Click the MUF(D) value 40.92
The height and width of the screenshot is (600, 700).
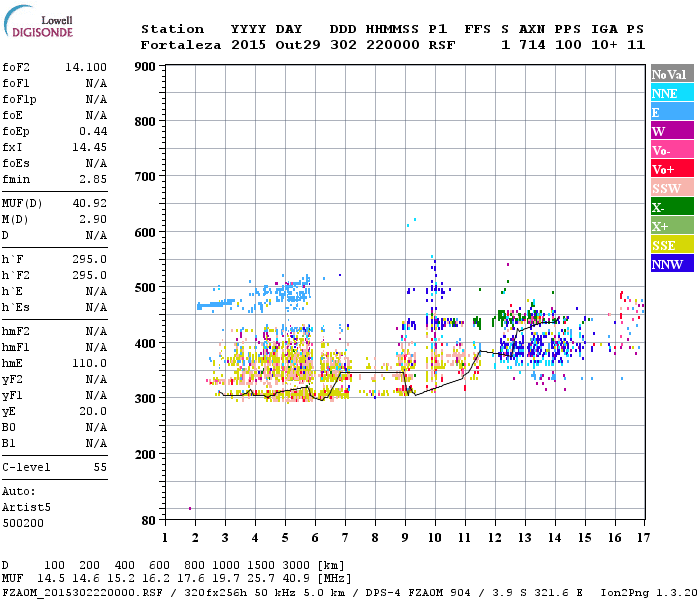click(x=90, y=204)
